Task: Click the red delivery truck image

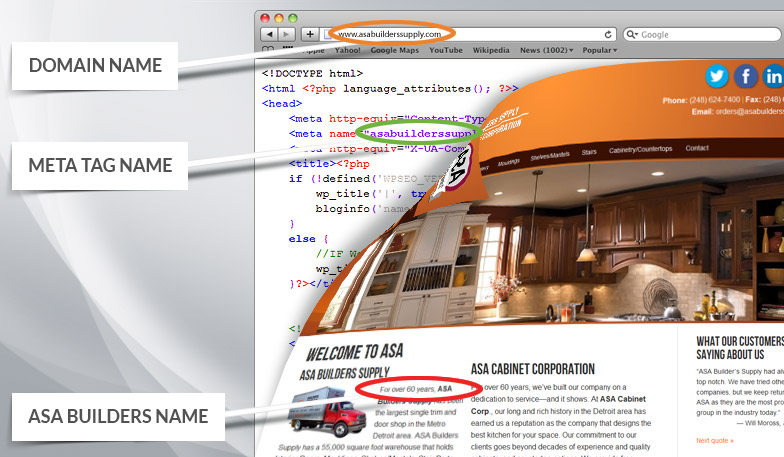Action: [x=328, y=411]
